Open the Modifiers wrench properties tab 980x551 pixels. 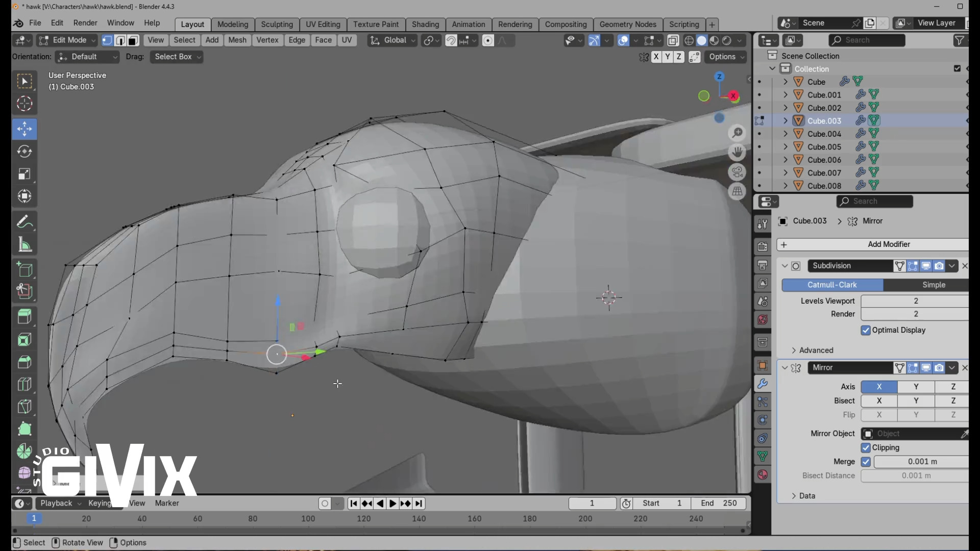point(763,384)
